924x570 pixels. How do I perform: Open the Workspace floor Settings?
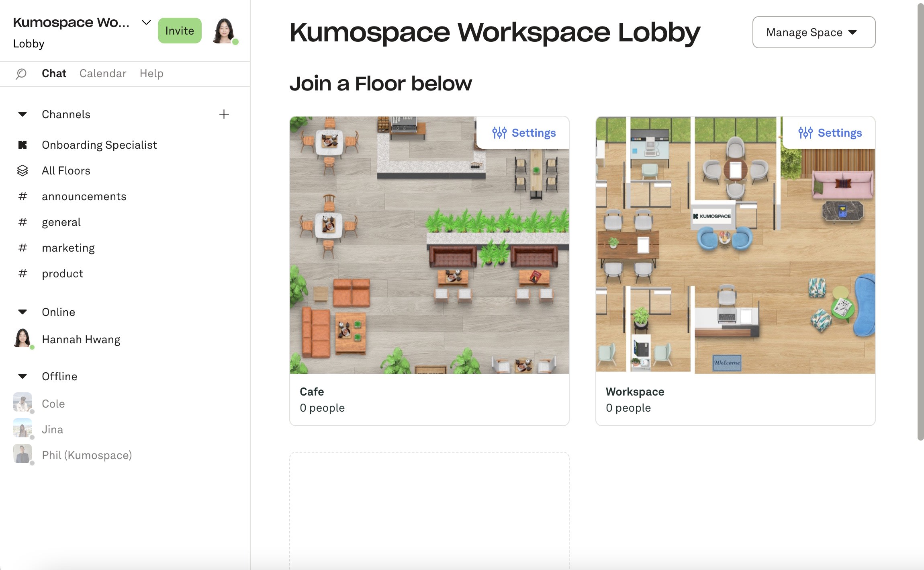click(x=830, y=133)
